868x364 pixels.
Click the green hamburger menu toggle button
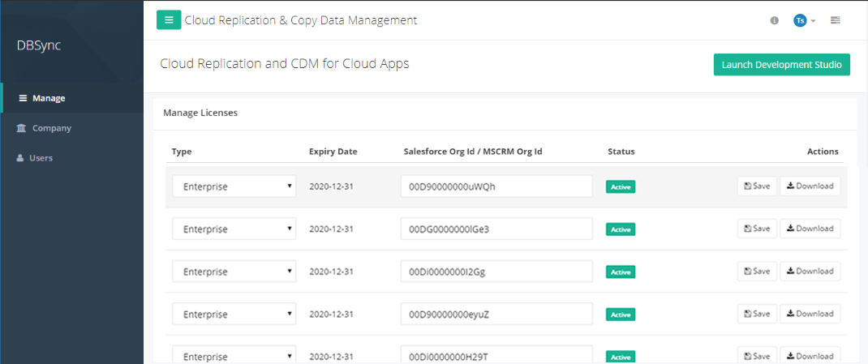(169, 20)
